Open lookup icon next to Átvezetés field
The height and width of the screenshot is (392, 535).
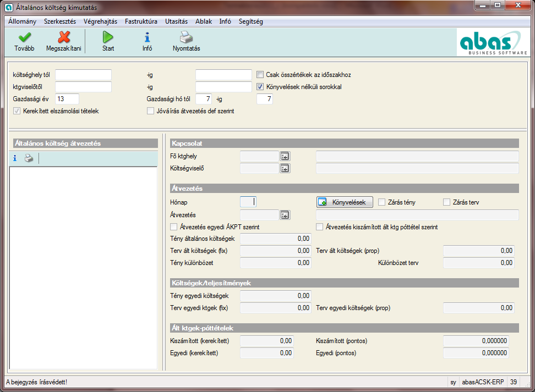285,215
